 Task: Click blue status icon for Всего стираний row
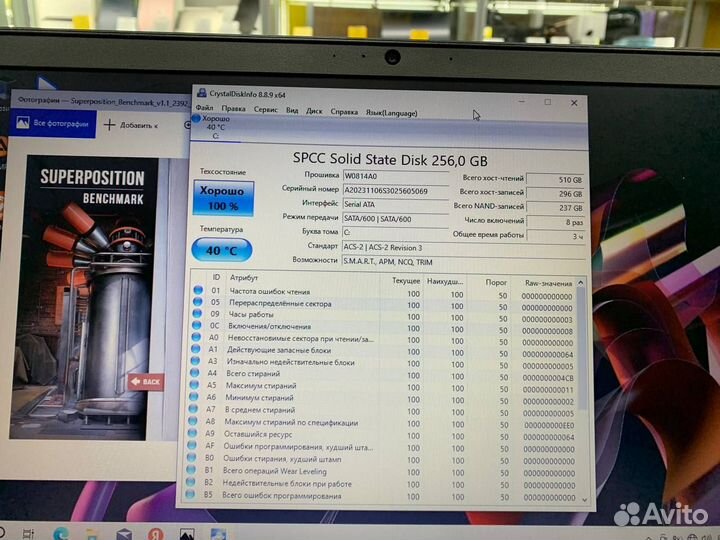[x=197, y=374]
